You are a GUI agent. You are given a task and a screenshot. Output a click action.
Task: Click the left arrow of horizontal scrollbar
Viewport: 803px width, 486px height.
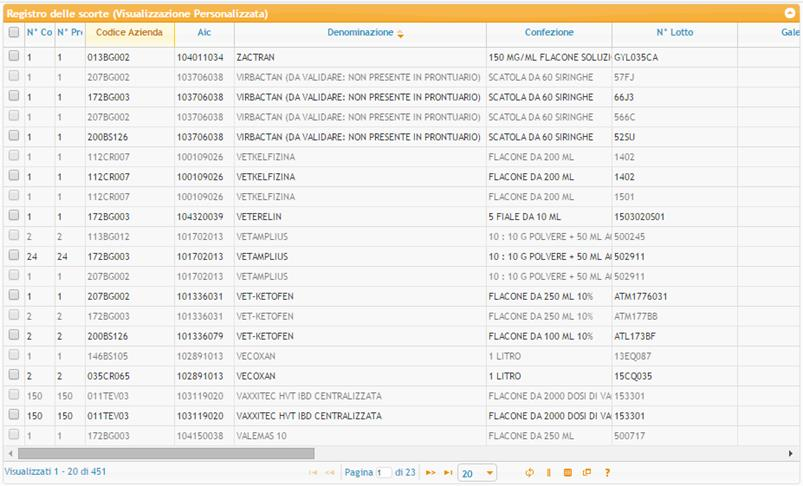pyautogui.click(x=10, y=453)
